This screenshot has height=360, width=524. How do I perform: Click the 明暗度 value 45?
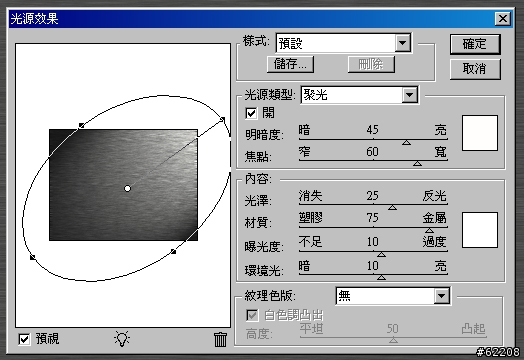pos(373,130)
